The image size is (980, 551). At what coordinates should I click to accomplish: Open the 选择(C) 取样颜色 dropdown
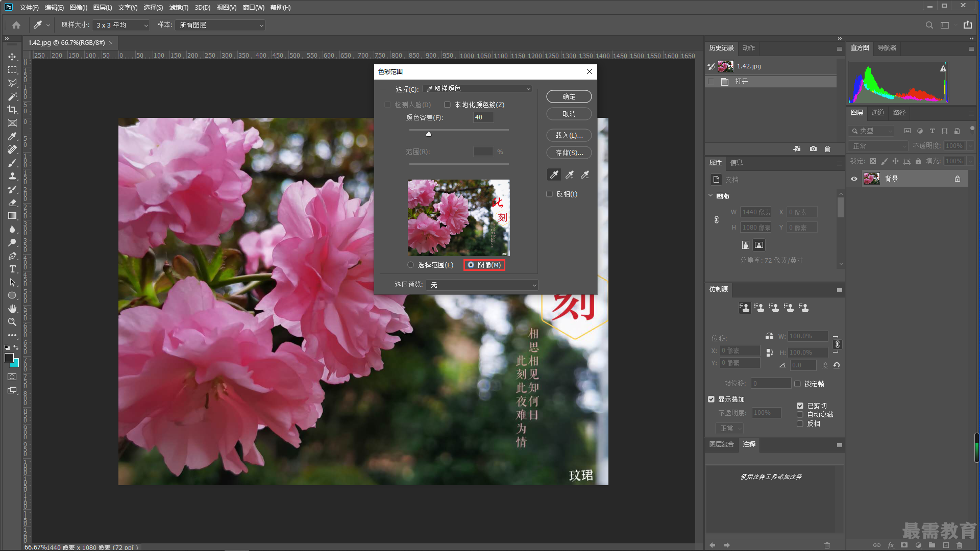(x=477, y=89)
